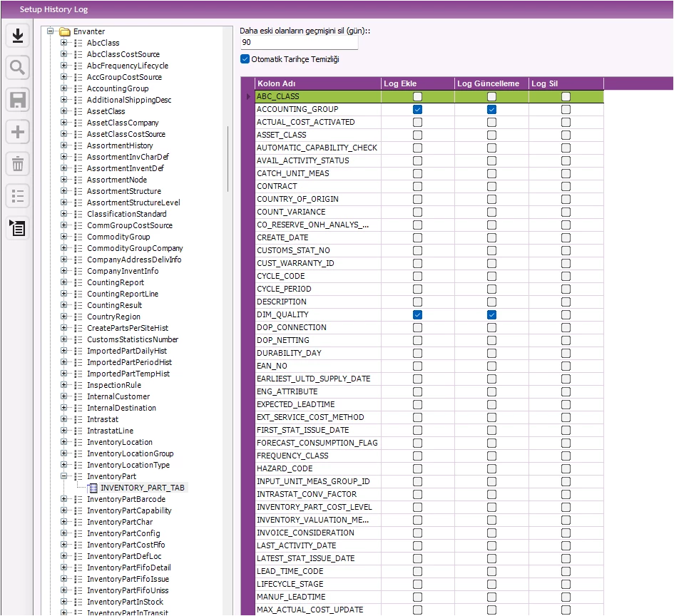Select the CYCLE_CODE column name cell

coord(317,276)
